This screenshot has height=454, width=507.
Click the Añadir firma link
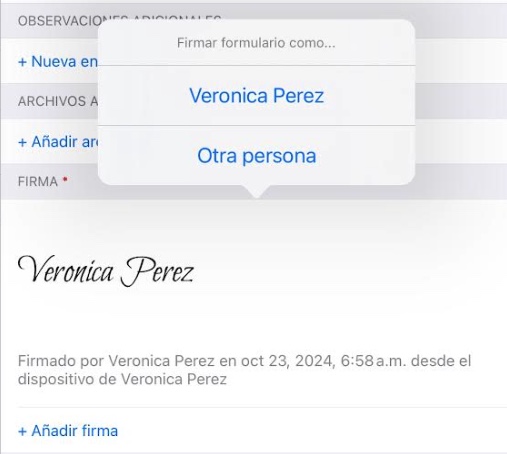[68, 431]
